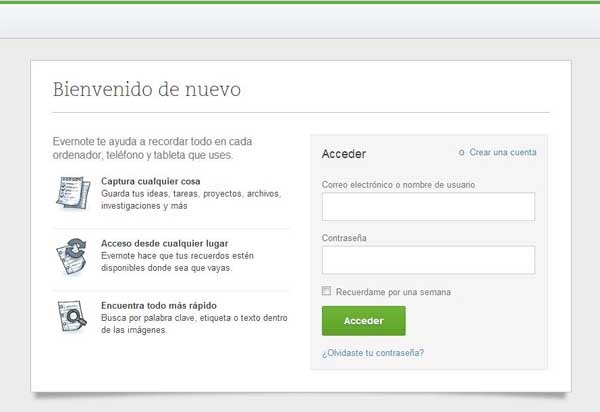Viewport: 600px width, 412px height.
Task: Select the Encuentra todo más rápido title
Action: point(159,305)
